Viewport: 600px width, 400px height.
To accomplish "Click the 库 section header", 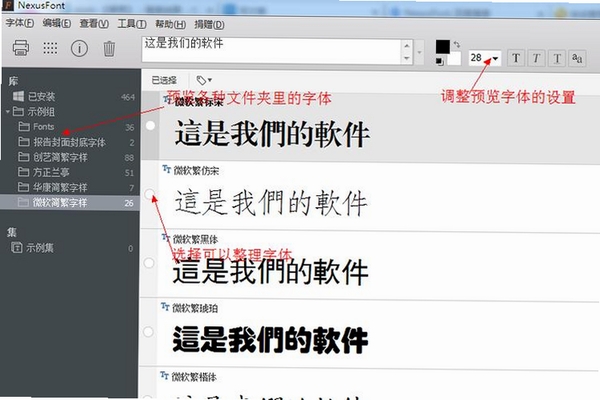I will point(13,81).
